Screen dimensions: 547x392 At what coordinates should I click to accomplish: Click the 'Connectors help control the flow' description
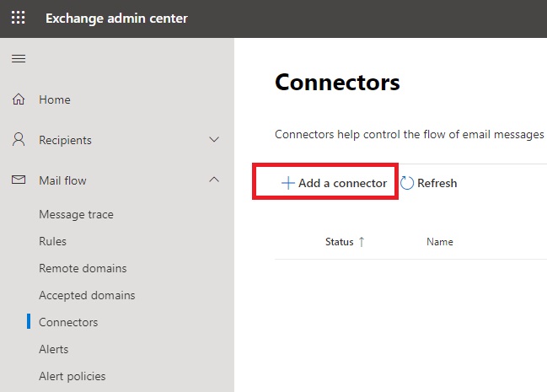410,134
